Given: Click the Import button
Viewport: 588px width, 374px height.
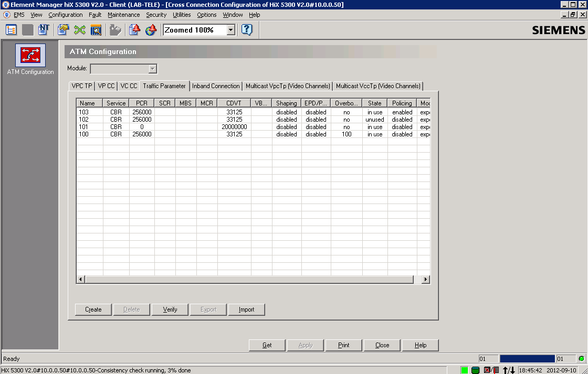Looking at the screenshot, I should [x=246, y=309].
